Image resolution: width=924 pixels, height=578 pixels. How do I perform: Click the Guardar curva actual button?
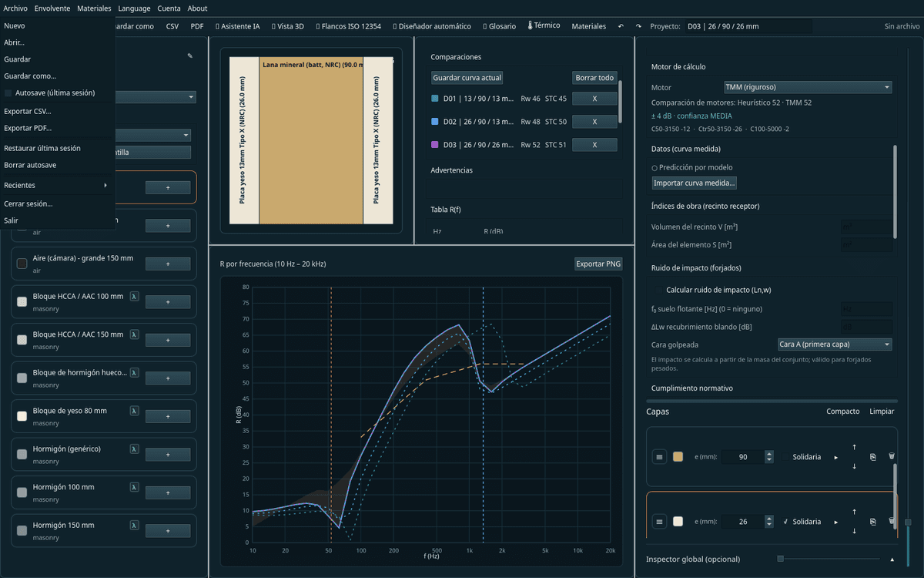tap(467, 78)
